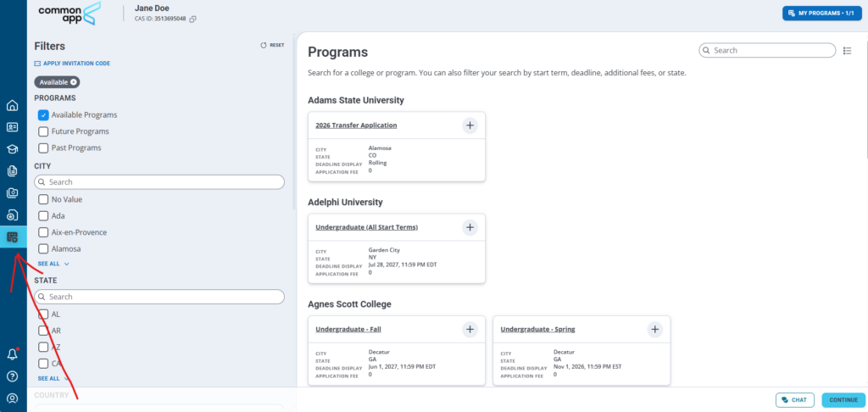Open the graduation cap academics icon

pos(12,149)
